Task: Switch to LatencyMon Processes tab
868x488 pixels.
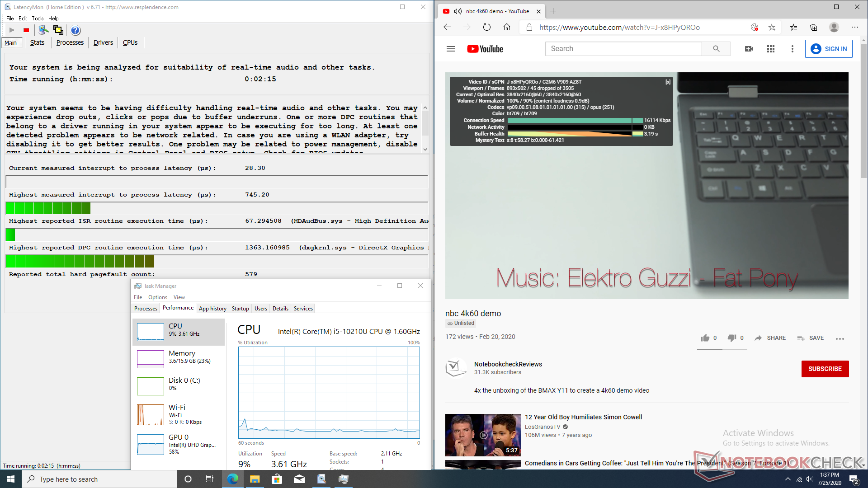Action: pos(70,42)
